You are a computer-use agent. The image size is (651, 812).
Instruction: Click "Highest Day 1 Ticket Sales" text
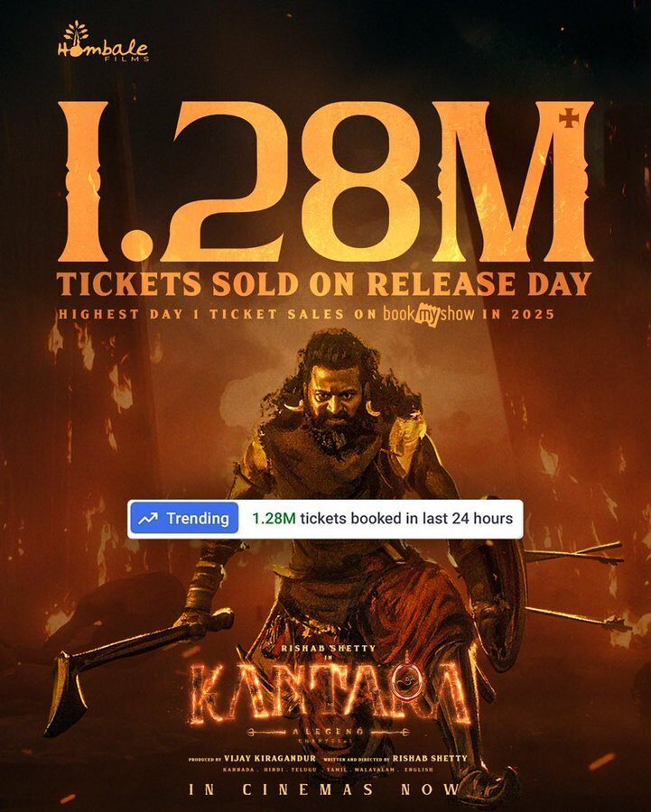pyautogui.click(x=200, y=314)
